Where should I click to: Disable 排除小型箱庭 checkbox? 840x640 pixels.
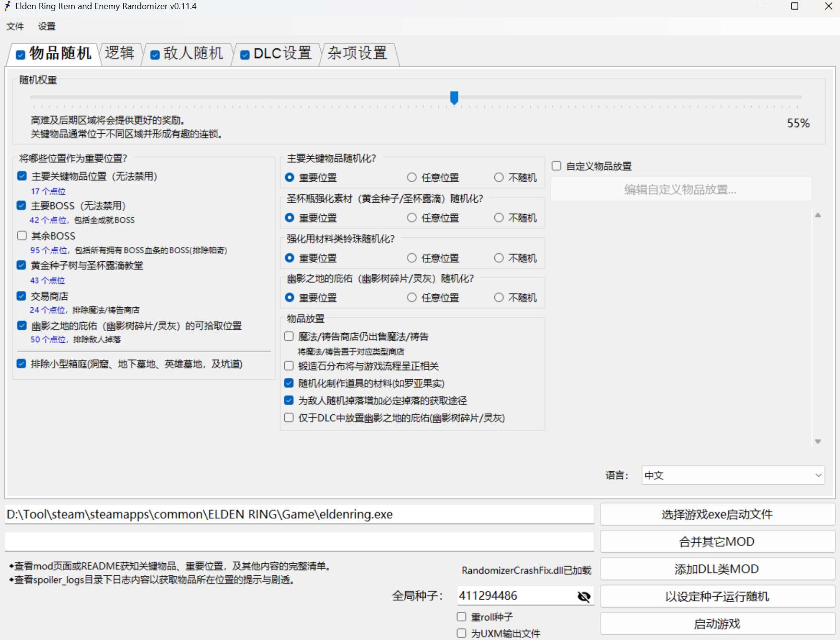tap(21, 364)
